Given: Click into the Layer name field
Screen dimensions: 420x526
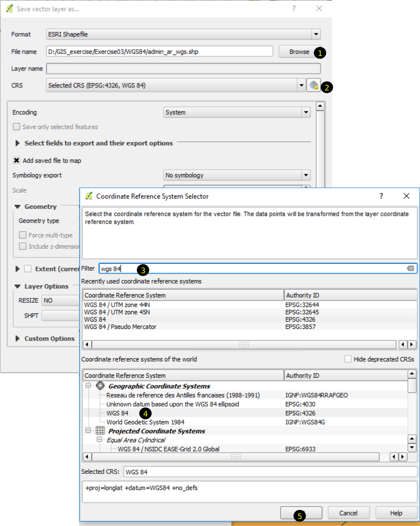Looking at the screenshot, I should click(183, 69).
